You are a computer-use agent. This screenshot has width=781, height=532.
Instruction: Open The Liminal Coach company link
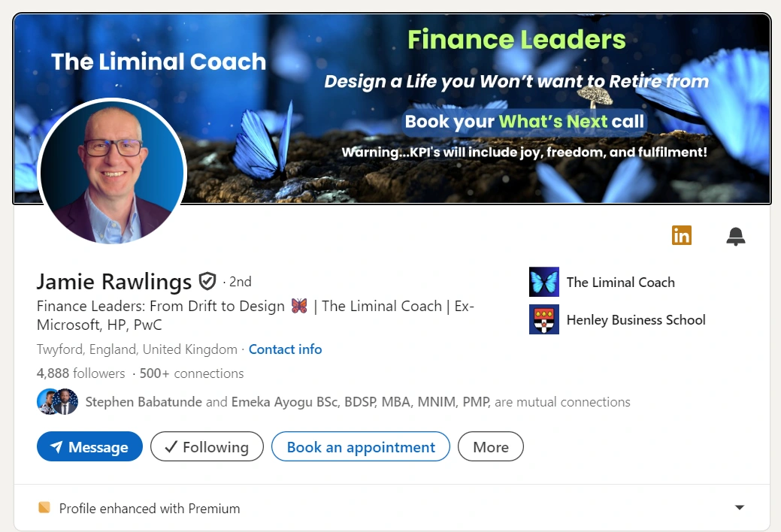pyautogui.click(x=620, y=283)
